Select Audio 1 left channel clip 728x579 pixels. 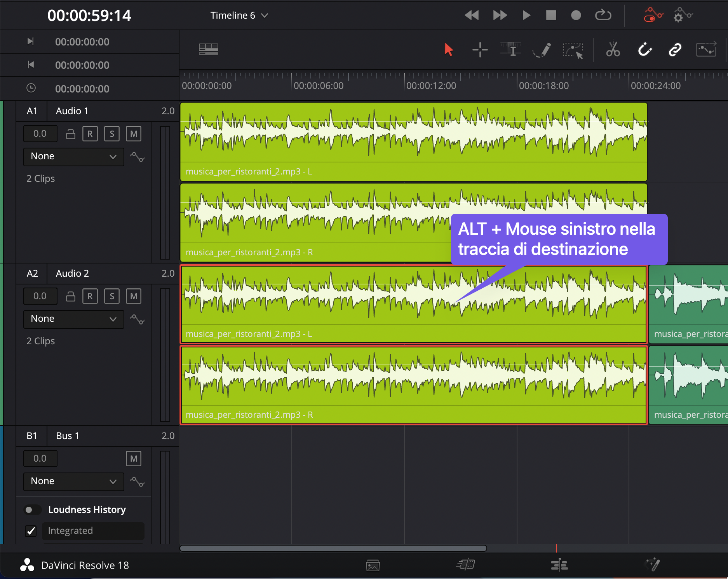click(414, 142)
